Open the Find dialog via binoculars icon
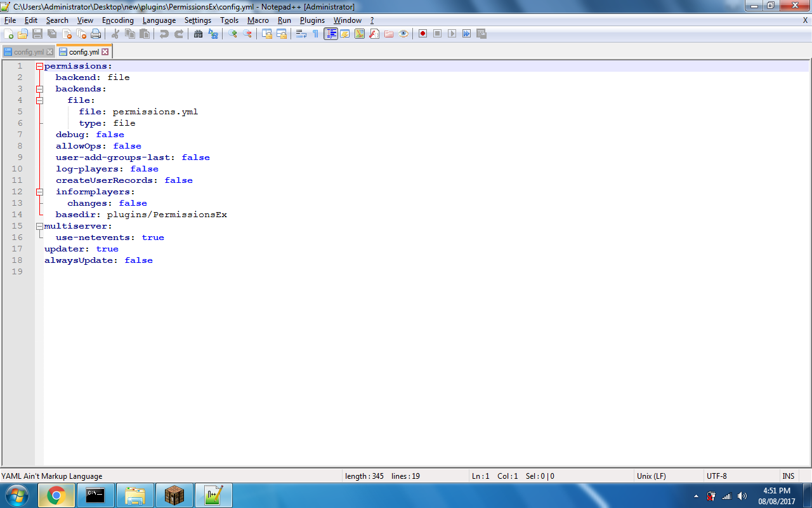 tap(198, 34)
